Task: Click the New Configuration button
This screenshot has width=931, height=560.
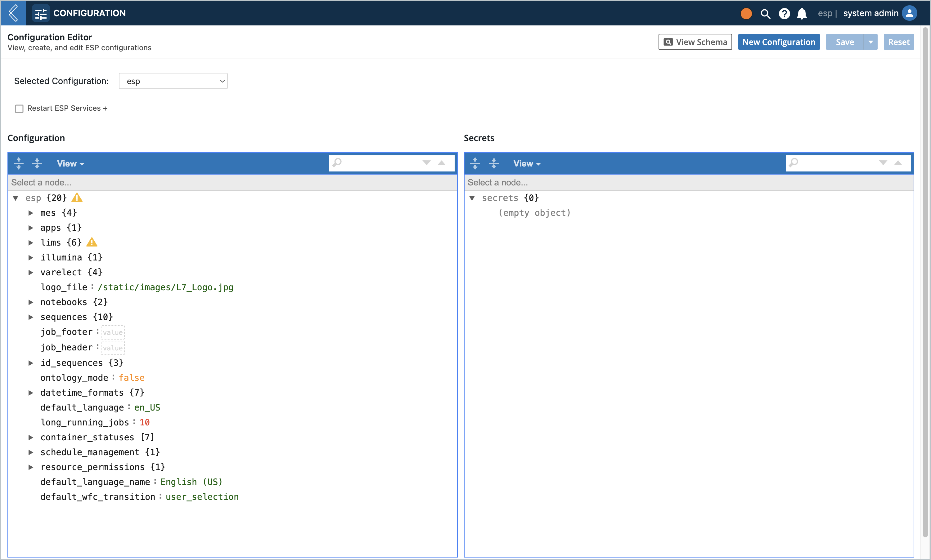Action: 779,41
